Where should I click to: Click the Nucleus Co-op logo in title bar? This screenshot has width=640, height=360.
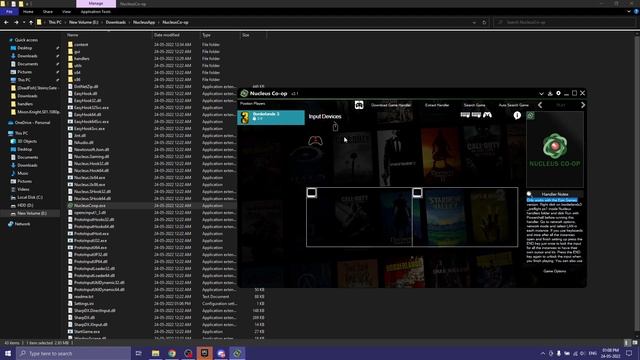click(x=244, y=93)
